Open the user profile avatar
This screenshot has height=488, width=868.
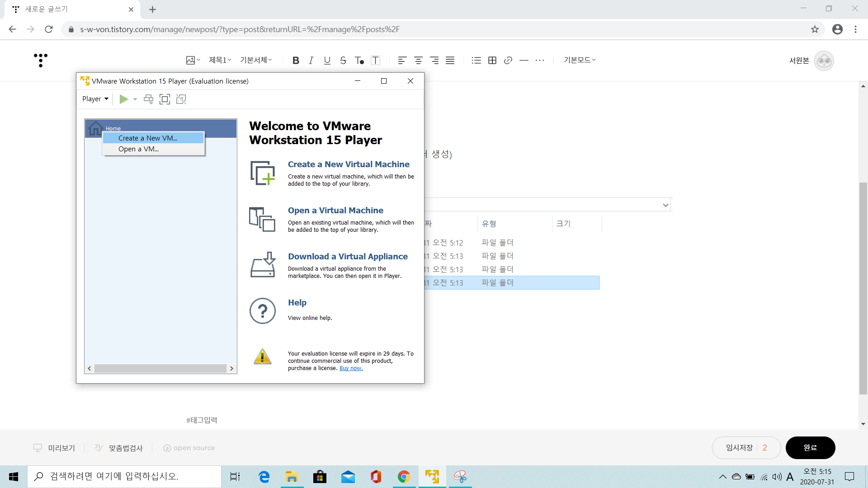click(824, 61)
